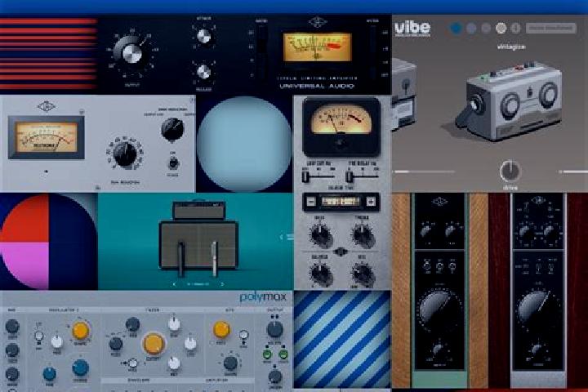Toggle the middle switch on the right black channel strip
The image size is (588, 392).
tap(538, 267)
